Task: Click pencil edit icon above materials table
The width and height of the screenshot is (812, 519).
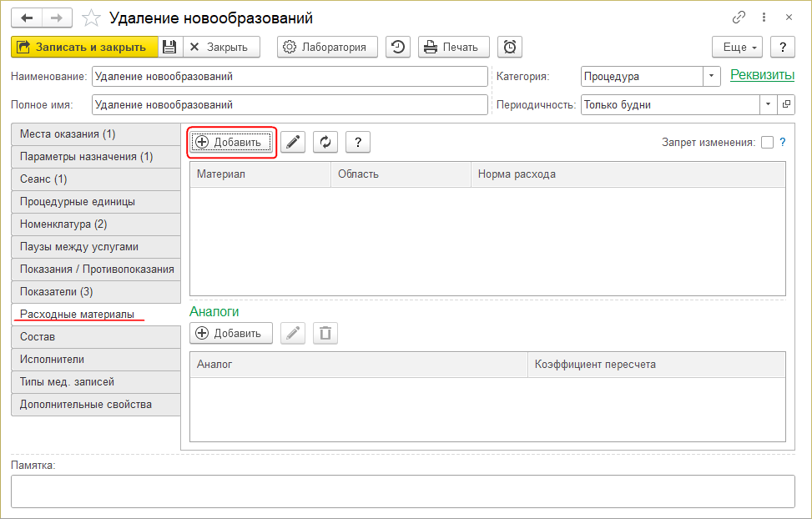Action: coord(292,143)
